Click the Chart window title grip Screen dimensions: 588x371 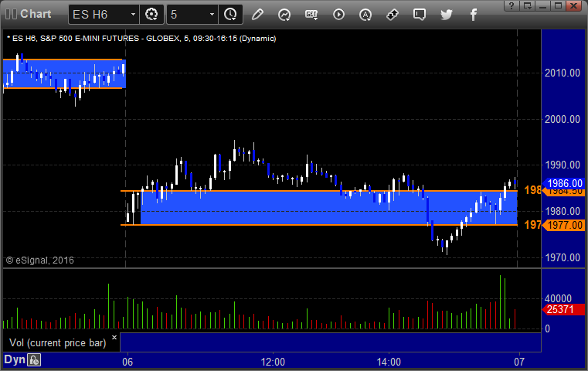11,14
